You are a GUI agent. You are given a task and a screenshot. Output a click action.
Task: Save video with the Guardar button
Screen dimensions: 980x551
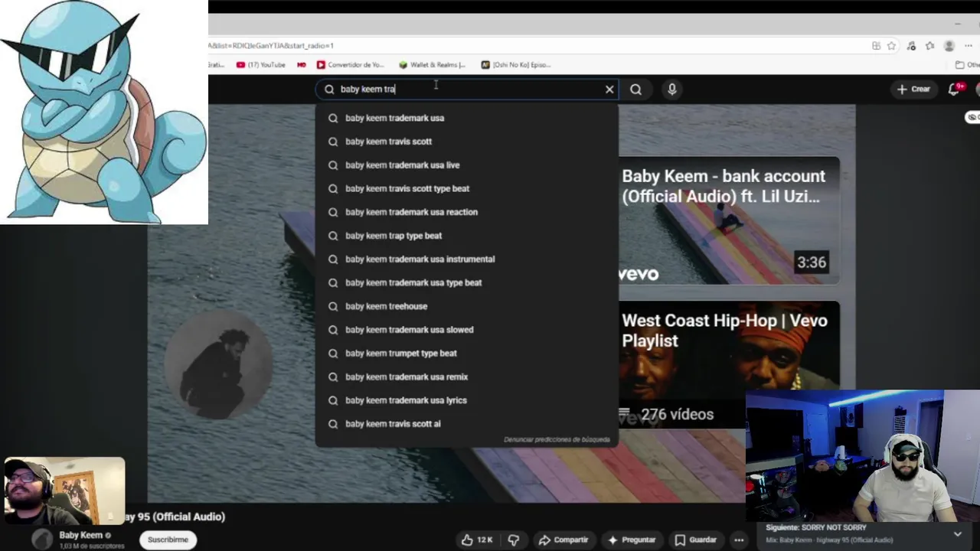(x=695, y=540)
